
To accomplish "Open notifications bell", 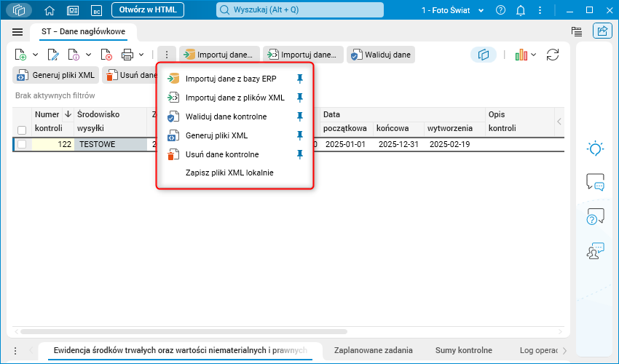I will tap(521, 10).
